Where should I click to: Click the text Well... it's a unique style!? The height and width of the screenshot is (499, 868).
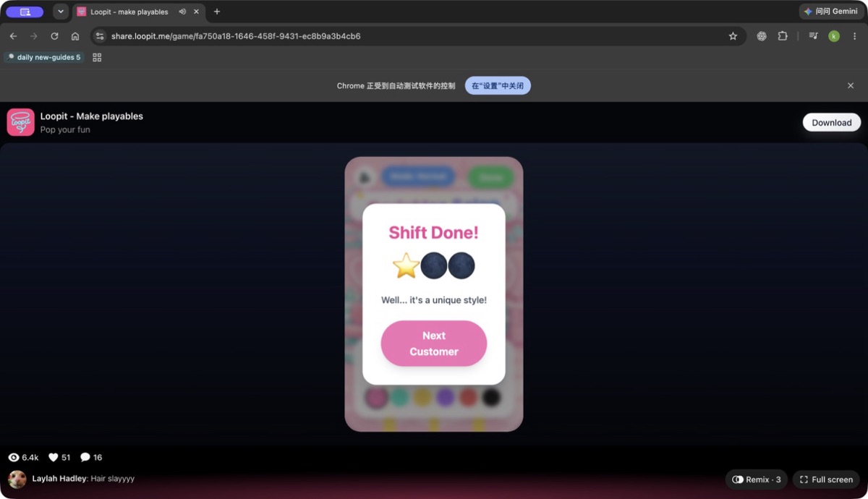click(434, 300)
